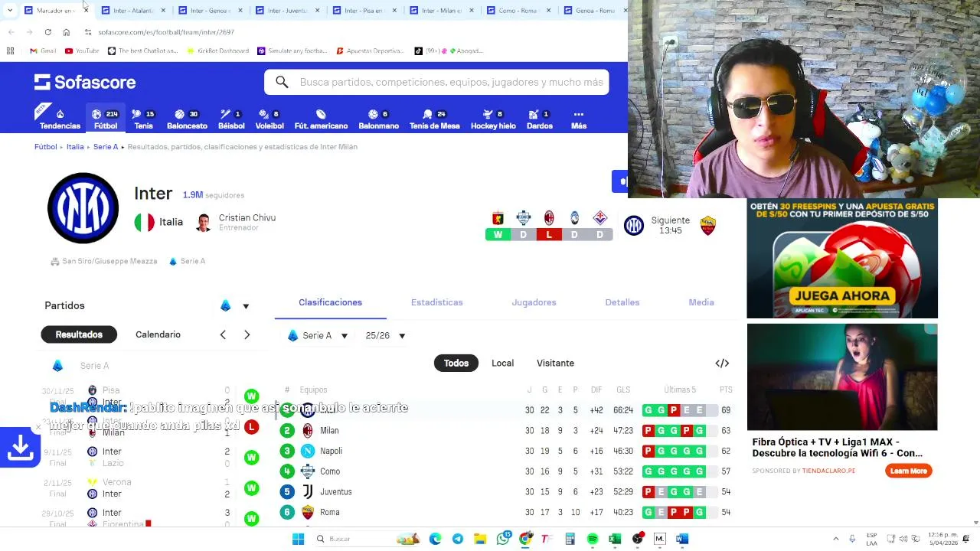Open the Tendencias sports section
Viewport: 980px width, 551px height.
click(60, 119)
